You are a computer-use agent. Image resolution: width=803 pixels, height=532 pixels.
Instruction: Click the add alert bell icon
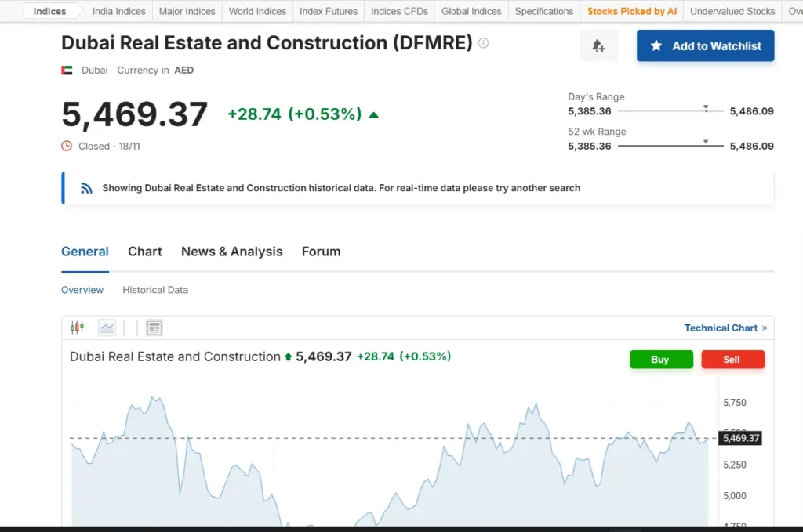598,45
